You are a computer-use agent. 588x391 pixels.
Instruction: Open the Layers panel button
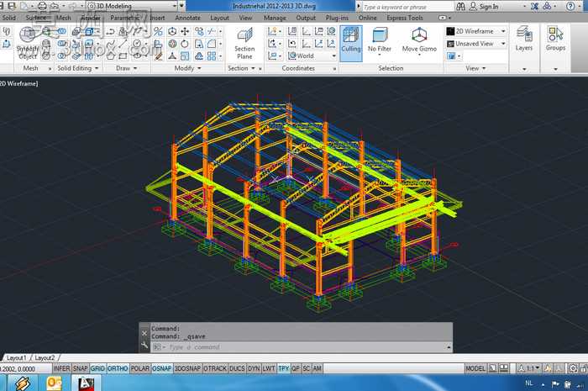(x=524, y=40)
